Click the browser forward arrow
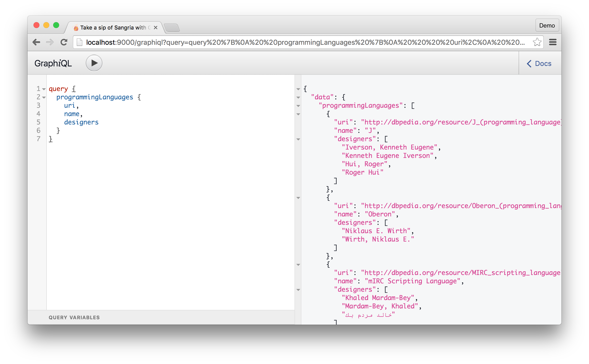The width and height of the screenshot is (589, 364). click(50, 42)
